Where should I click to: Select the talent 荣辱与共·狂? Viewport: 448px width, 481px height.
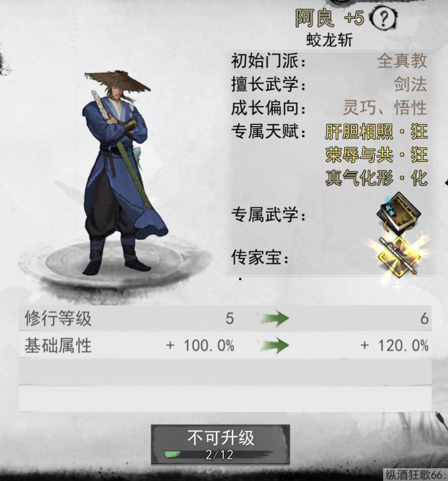pos(376,154)
